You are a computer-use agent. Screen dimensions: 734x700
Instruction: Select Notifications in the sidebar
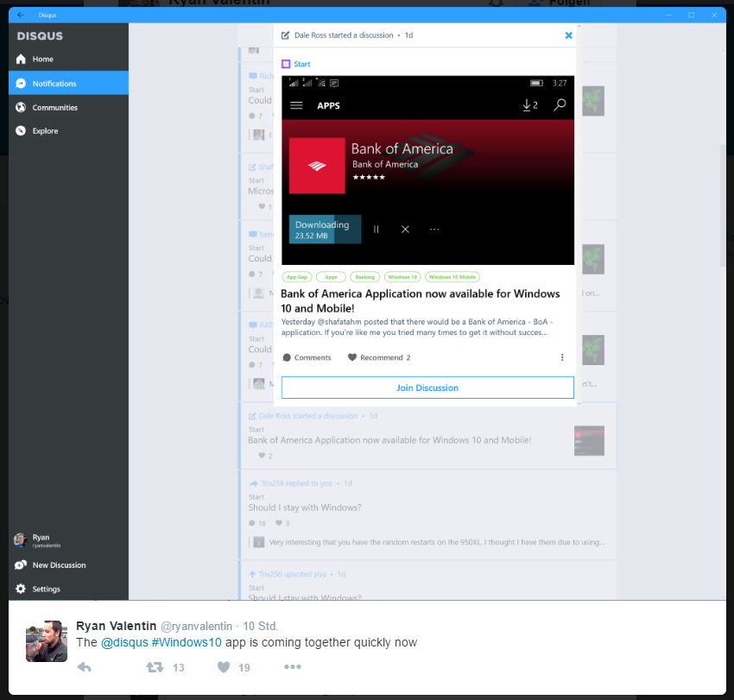point(68,83)
